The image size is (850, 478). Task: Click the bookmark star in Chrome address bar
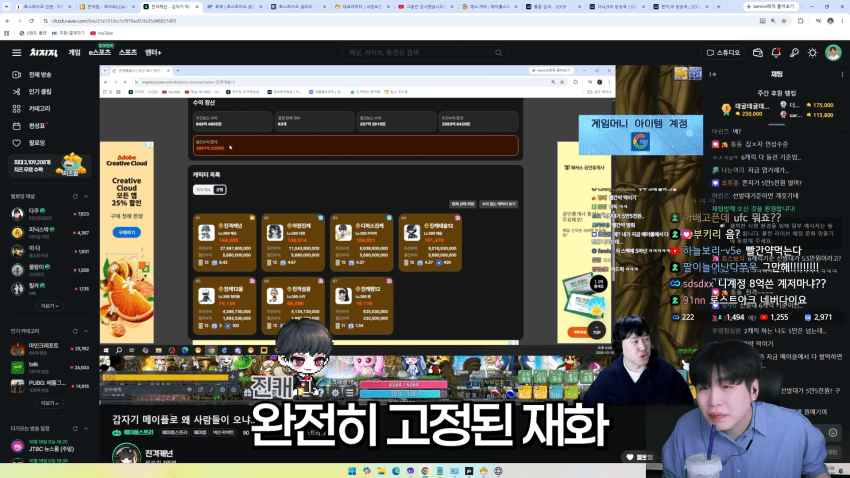(x=784, y=21)
